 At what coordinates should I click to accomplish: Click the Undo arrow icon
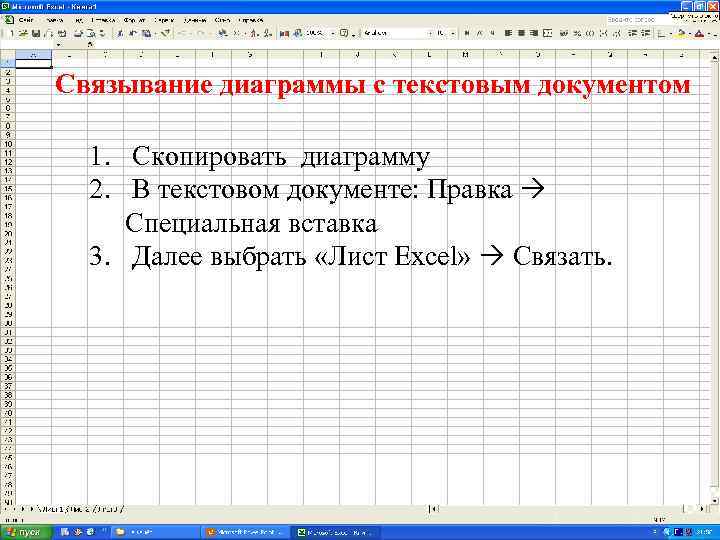tap(181, 33)
